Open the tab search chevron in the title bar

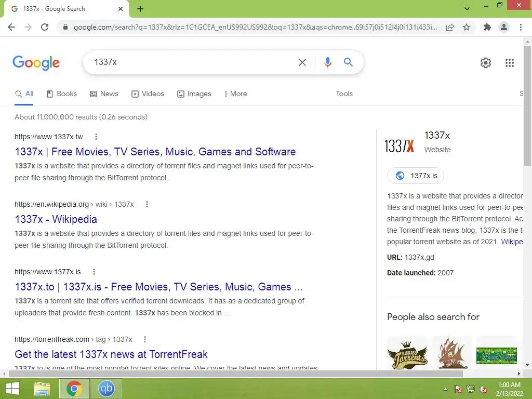click(x=467, y=9)
